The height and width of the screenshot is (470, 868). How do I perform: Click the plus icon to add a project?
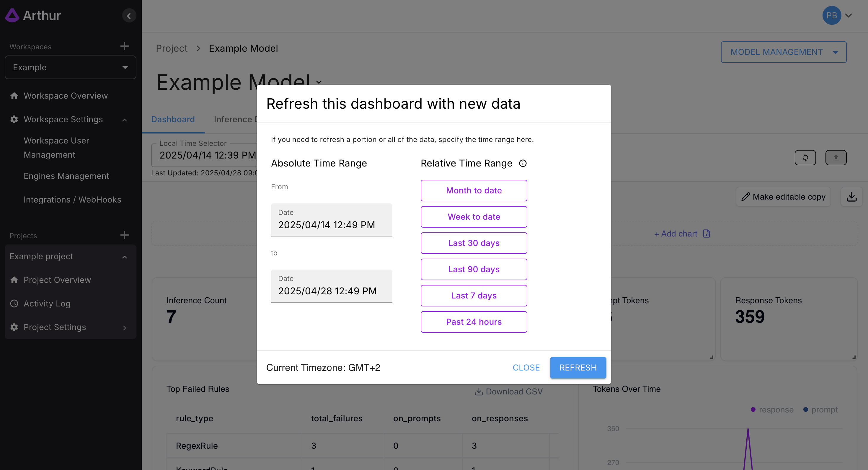[124, 235]
